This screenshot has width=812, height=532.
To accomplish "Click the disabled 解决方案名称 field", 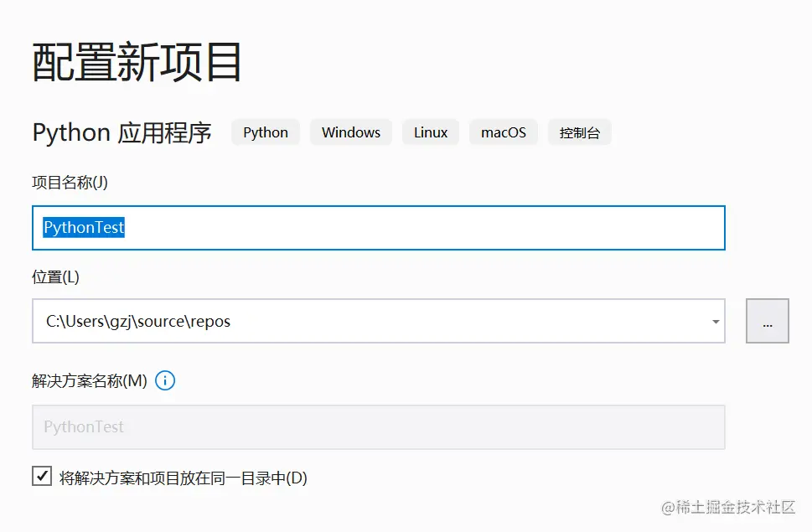I will click(x=379, y=427).
